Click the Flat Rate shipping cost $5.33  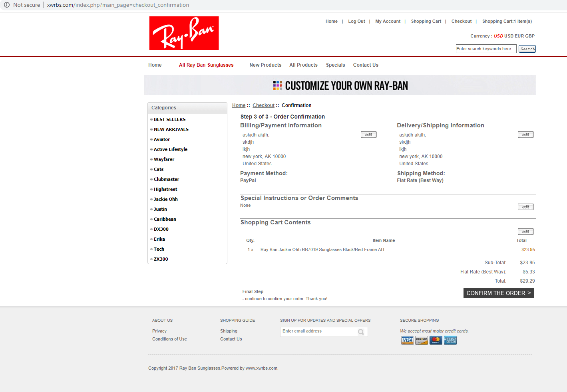[x=529, y=272]
